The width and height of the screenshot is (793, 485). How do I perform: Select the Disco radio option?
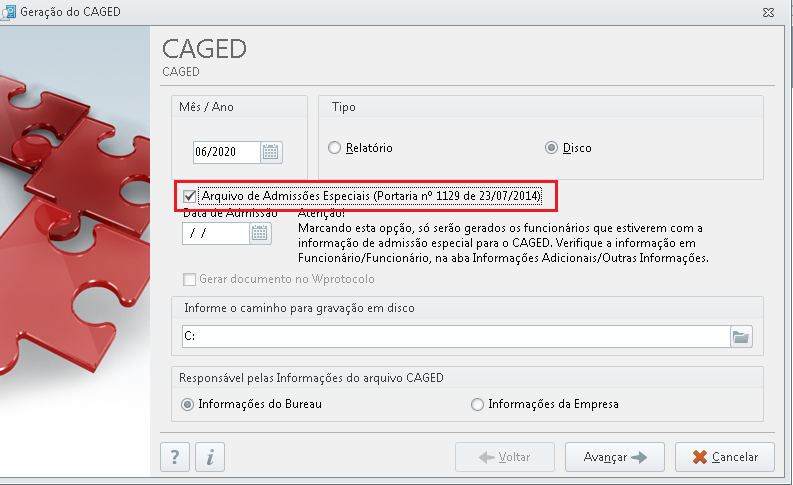coord(551,148)
